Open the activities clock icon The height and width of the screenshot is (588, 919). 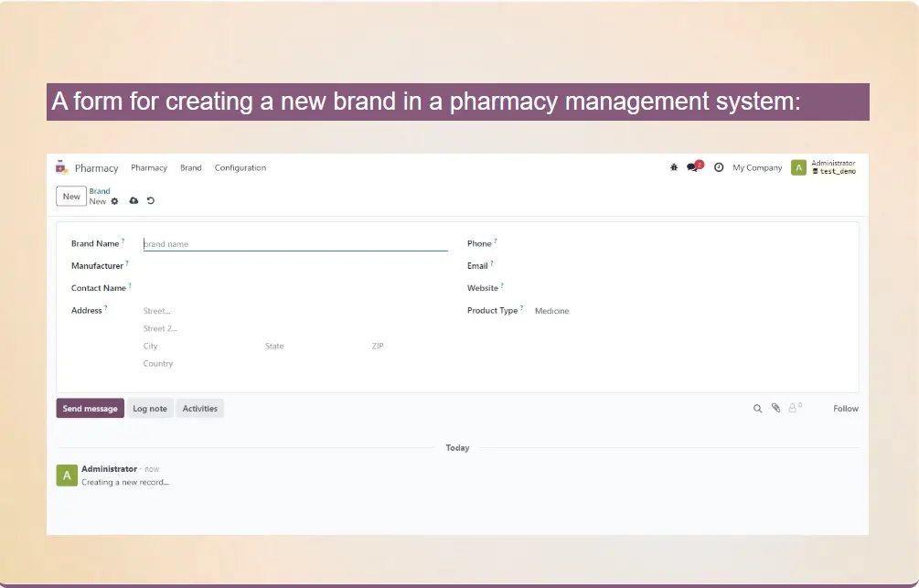click(719, 167)
